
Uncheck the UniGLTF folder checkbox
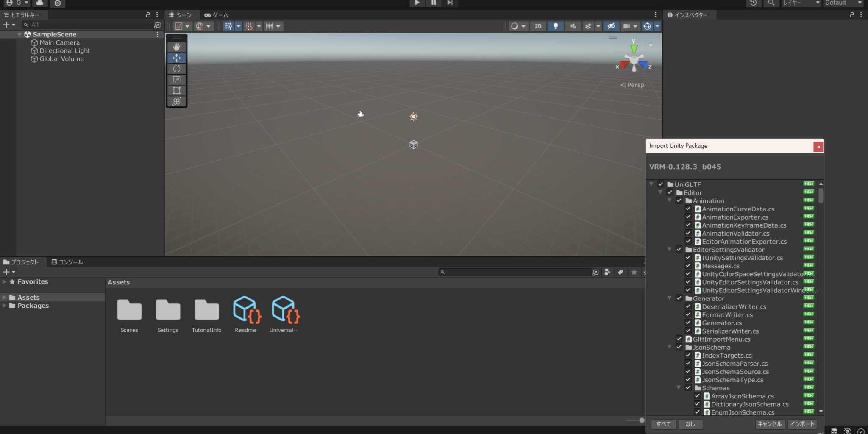661,184
